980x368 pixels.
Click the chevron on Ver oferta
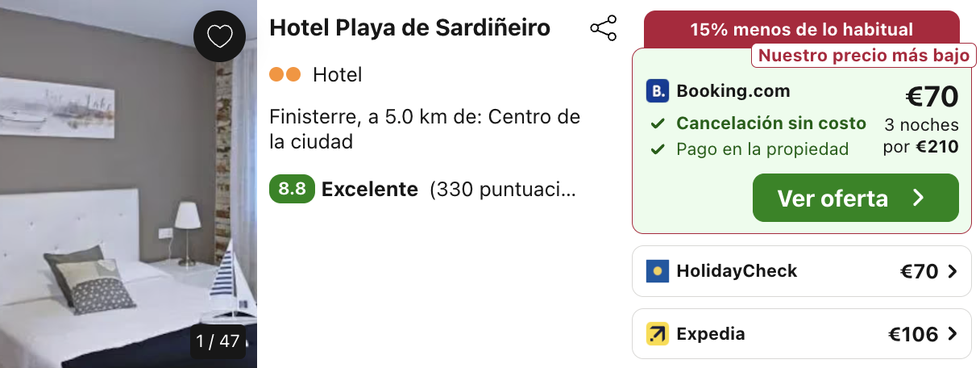[918, 198]
